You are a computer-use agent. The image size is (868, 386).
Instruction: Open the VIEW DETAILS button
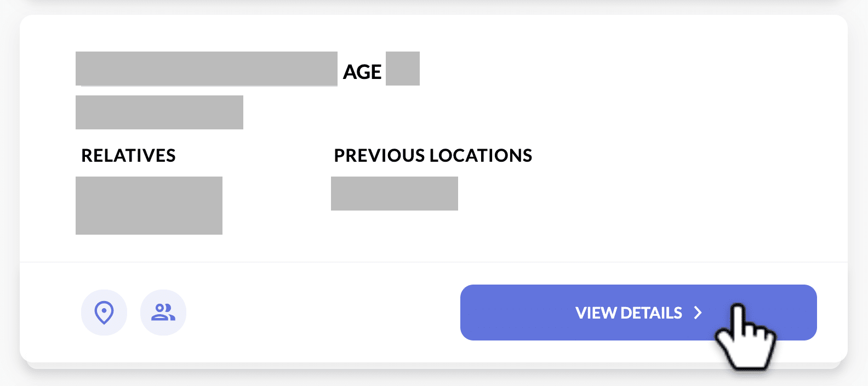tap(638, 313)
